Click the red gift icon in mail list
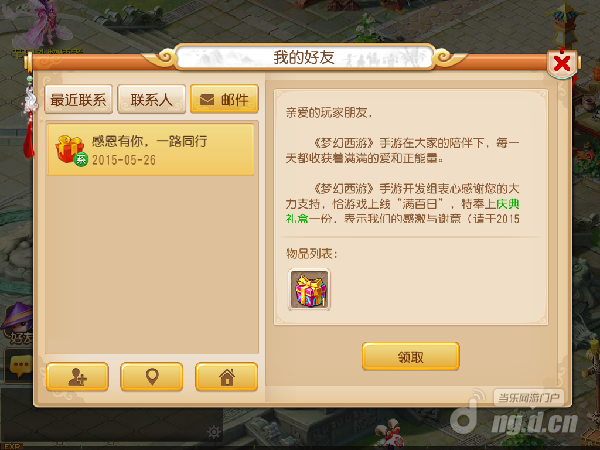600x450 pixels. [x=71, y=150]
